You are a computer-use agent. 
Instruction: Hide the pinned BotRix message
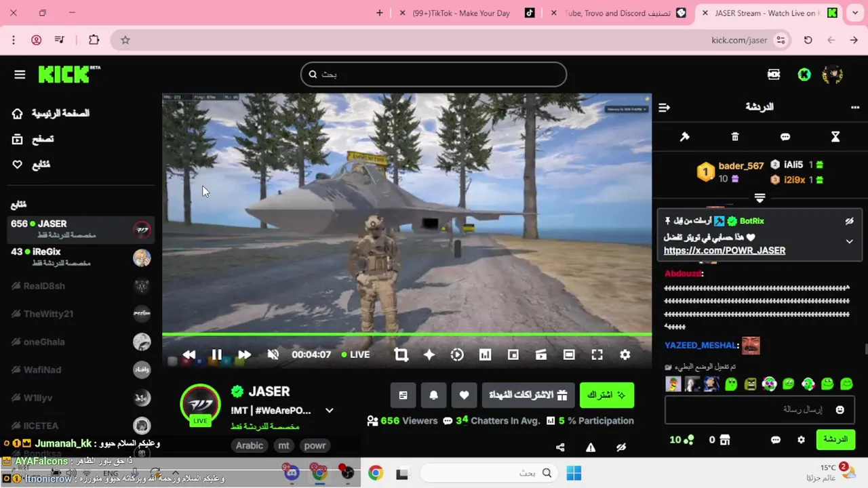(850, 221)
